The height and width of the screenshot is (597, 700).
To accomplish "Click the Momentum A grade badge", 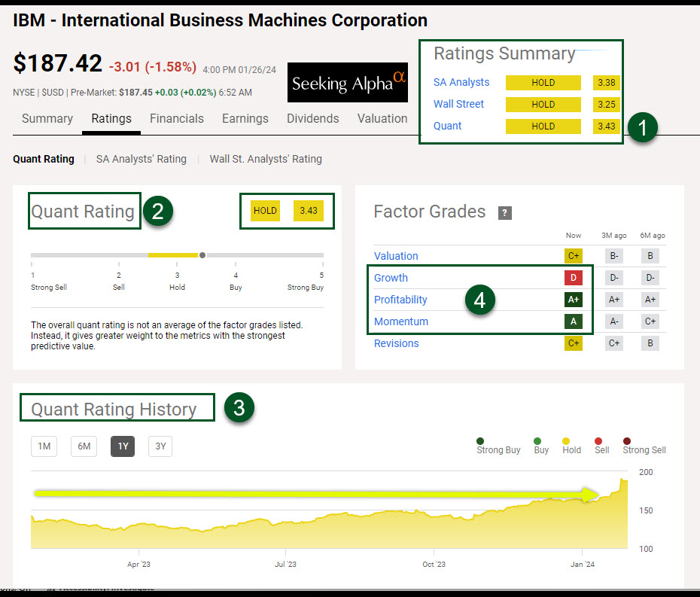I will click(573, 321).
